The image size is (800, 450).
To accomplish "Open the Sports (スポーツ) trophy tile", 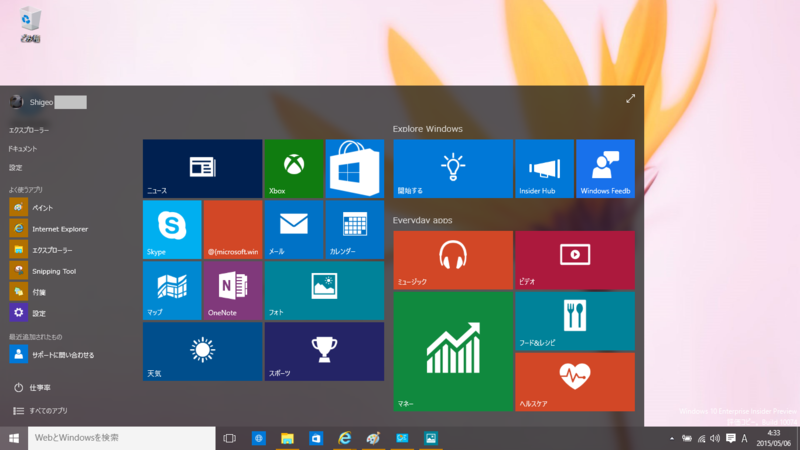I will tap(324, 351).
